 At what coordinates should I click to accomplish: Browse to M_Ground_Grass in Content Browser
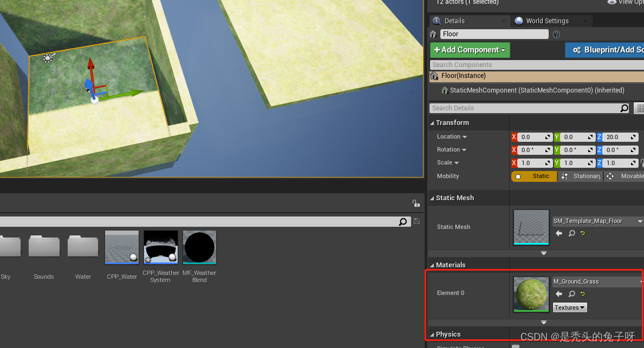point(571,294)
